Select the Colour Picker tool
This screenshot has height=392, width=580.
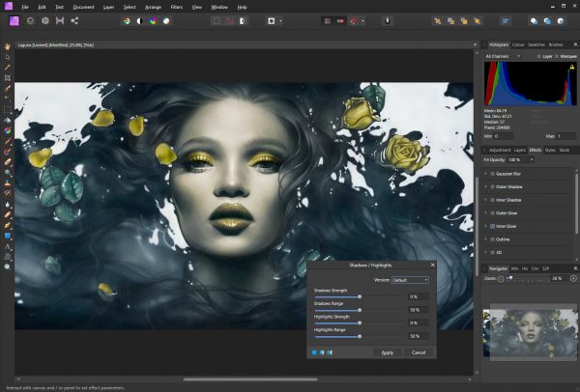coord(8,68)
